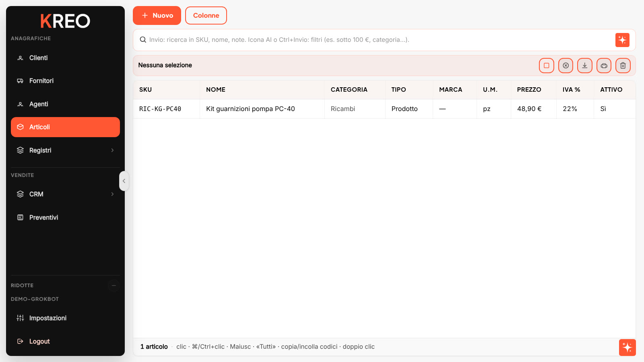Expand the Registri submenu chevron
Screen dimensions: 644x362
point(112,150)
